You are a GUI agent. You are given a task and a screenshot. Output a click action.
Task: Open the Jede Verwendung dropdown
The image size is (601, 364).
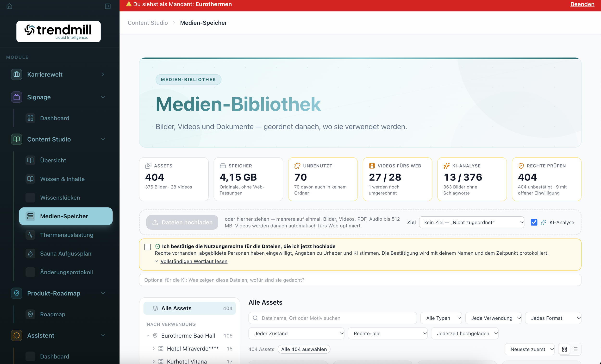(493, 318)
